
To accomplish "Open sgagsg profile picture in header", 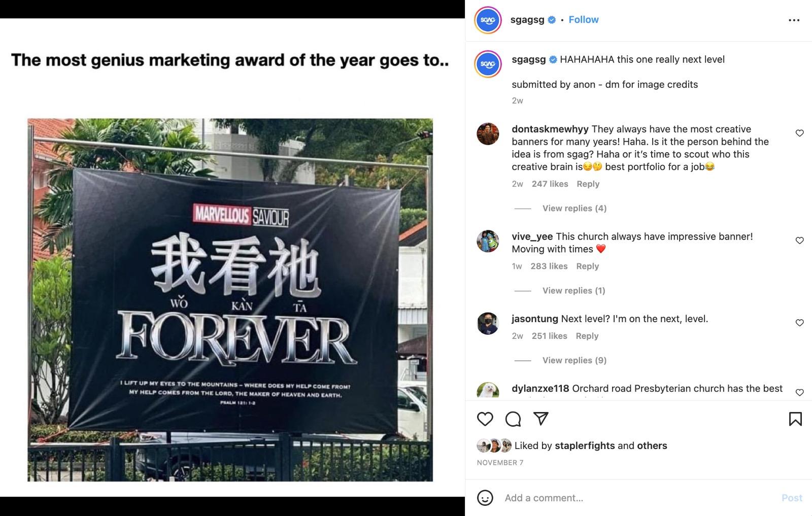I will (488, 20).
